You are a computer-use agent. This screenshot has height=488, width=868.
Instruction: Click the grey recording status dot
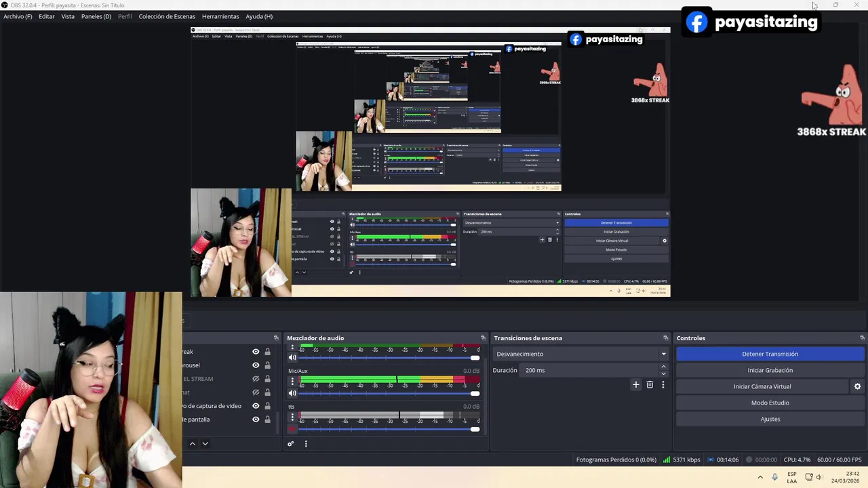click(x=749, y=460)
